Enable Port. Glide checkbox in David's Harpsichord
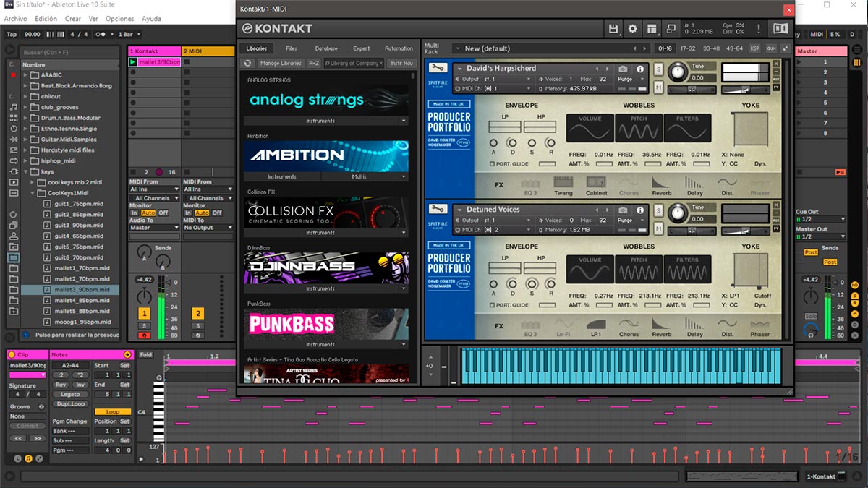Screen dimensions: 868x488 pos(493,163)
